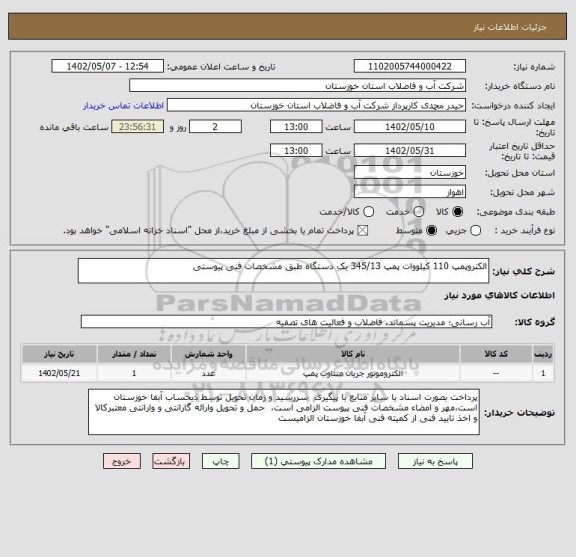Click the تاریخ نیاز column header
The width and height of the screenshot is (576, 557).
(x=59, y=354)
